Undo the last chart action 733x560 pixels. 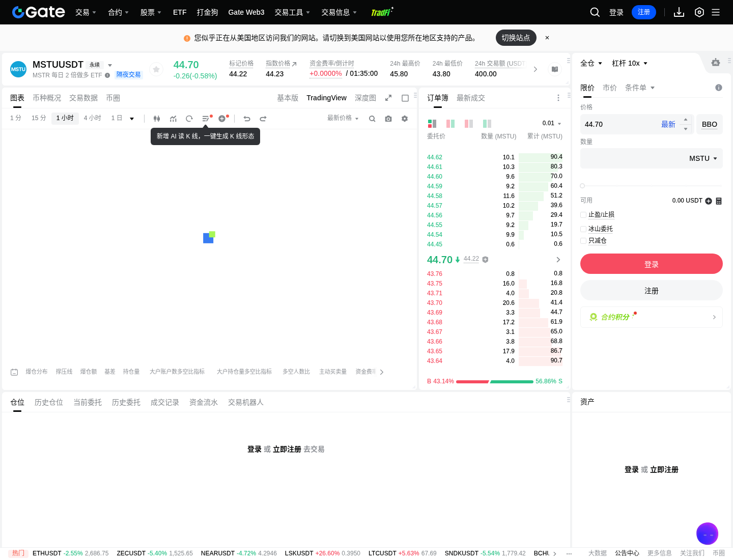(x=247, y=119)
